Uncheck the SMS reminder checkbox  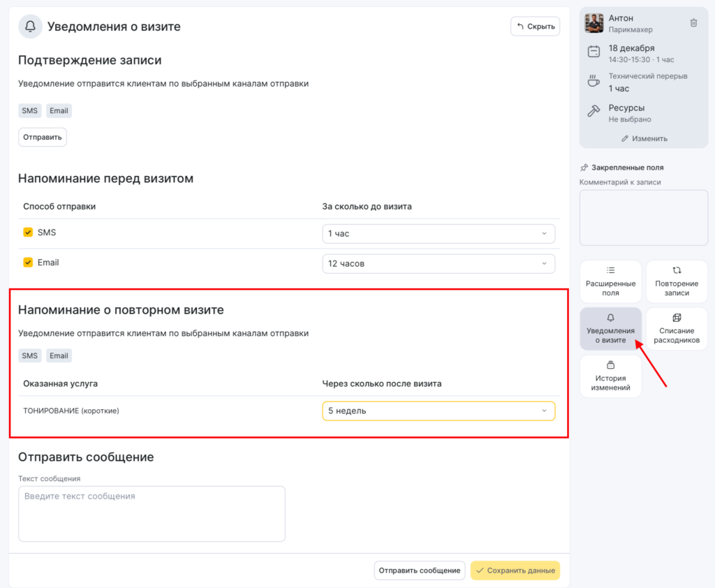28,233
